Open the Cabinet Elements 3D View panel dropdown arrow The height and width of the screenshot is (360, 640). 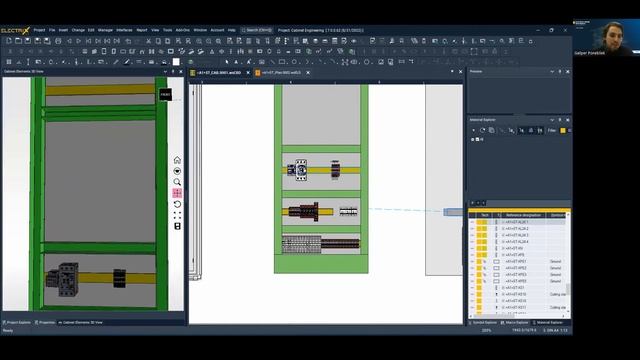(165, 71)
